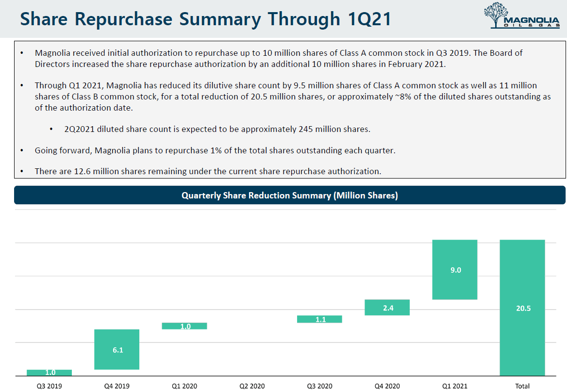Select the Quarterly Share Reduction Summary header banner

tap(289, 196)
